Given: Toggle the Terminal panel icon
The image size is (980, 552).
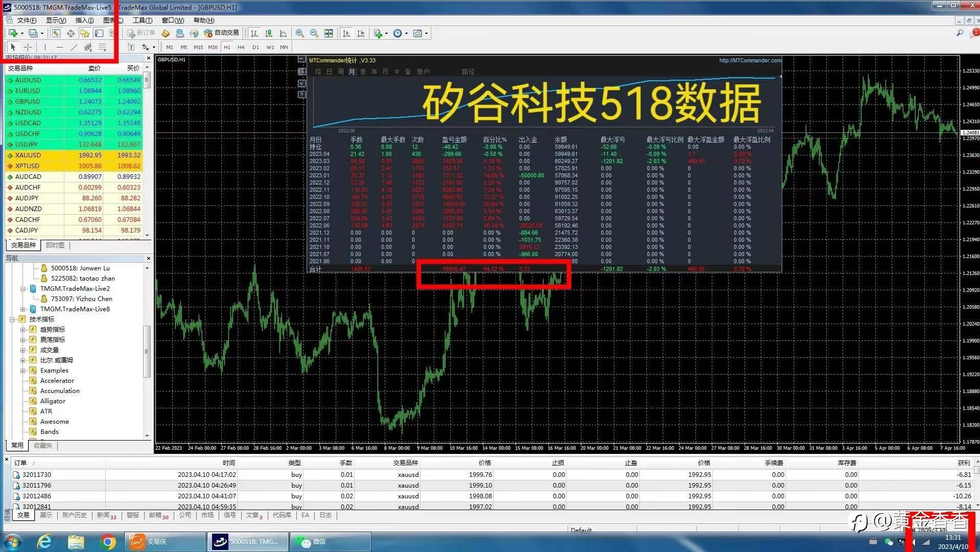Looking at the screenshot, I should [x=99, y=33].
